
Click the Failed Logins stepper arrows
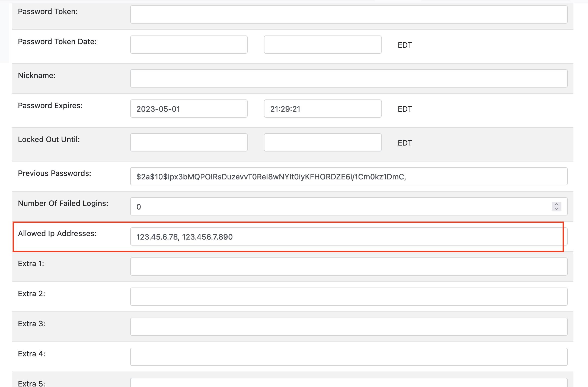click(x=557, y=207)
